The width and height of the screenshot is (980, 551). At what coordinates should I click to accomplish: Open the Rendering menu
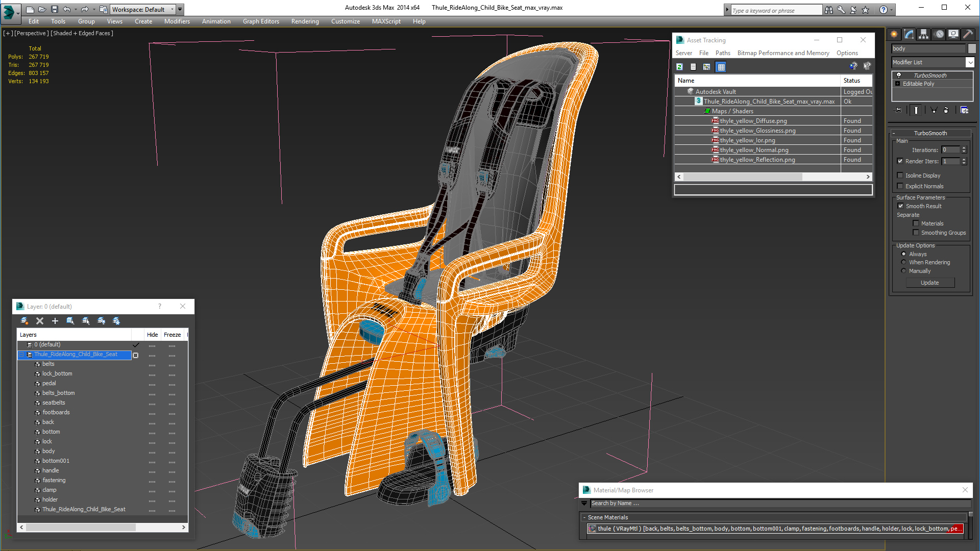click(x=305, y=21)
